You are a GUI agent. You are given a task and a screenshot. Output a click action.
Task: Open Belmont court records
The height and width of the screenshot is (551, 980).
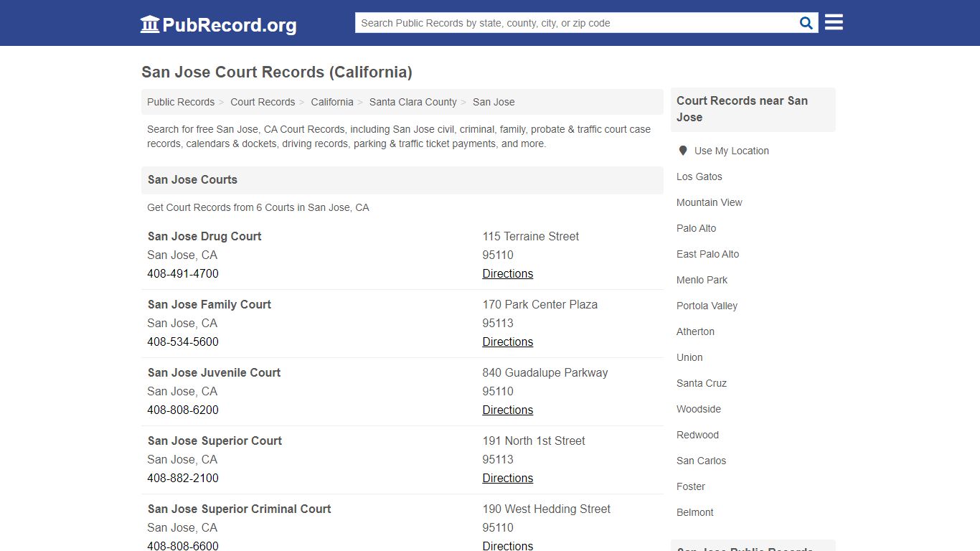pyautogui.click(x=695, y=512)
